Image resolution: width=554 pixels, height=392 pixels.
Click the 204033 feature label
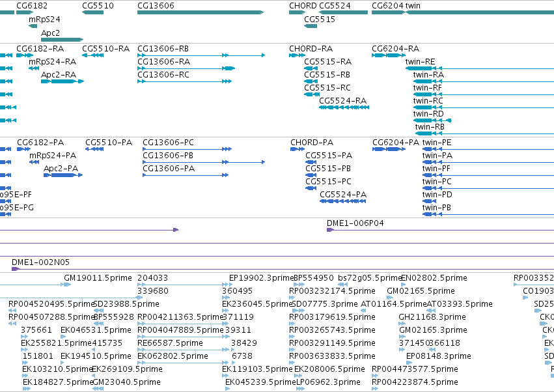(152, 278)
